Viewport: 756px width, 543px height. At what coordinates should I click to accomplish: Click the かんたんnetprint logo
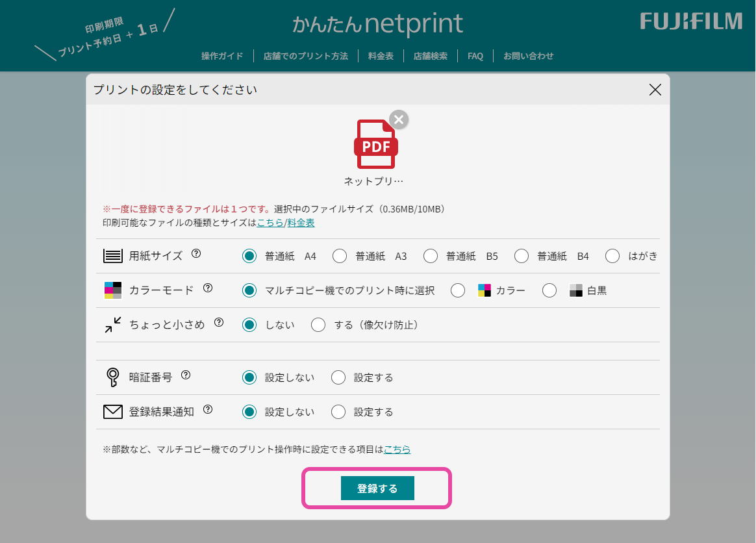(377, 23)
